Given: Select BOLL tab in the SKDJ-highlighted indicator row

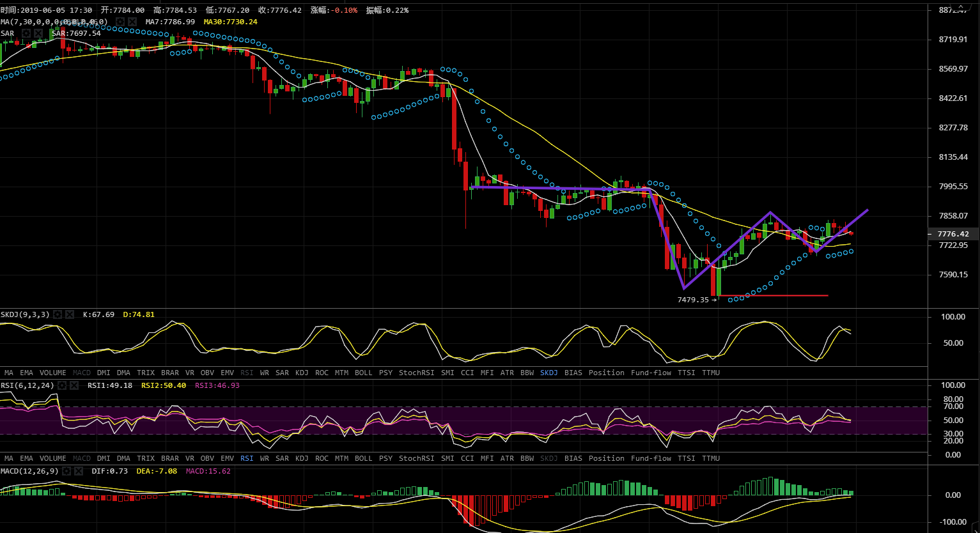Looking at the screenshot, I should [x=364, y=373].
